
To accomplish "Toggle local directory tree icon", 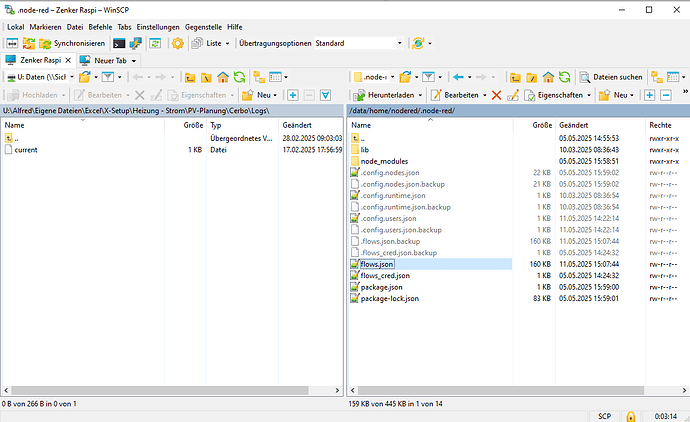I will coord(259,77).
